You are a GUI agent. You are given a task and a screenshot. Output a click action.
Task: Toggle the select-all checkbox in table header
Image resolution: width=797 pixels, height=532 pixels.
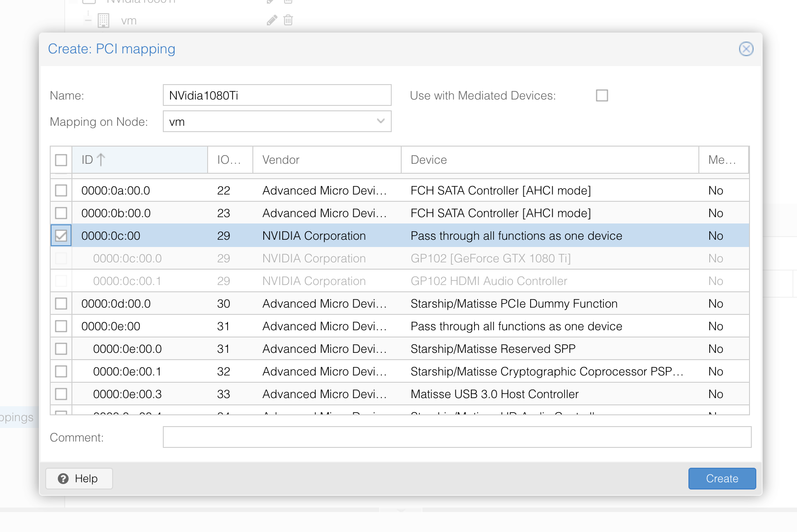tap(61, 160)
